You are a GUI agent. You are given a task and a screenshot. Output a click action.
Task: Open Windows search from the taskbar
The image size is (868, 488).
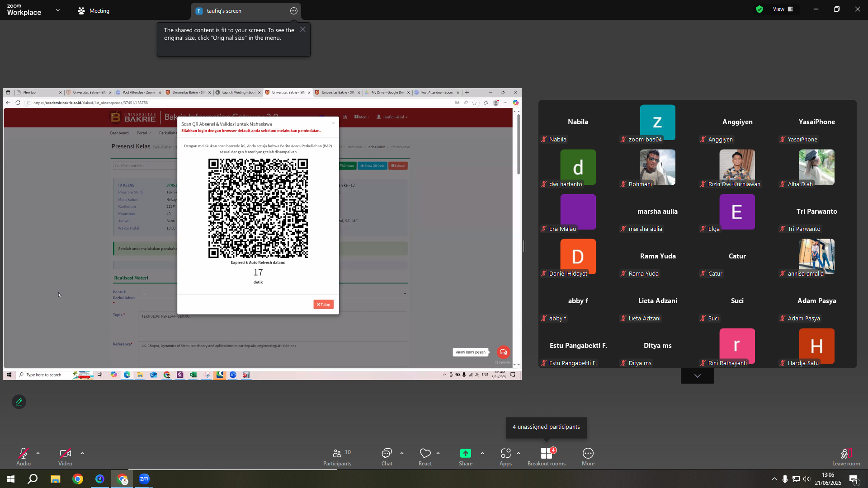pyautogui.click(x=33, y=479)
